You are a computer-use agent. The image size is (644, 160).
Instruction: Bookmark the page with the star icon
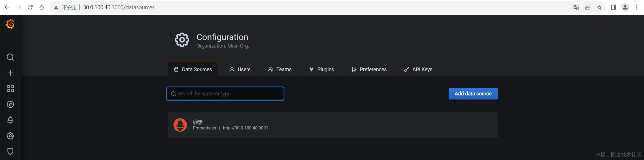pos(599,7)
